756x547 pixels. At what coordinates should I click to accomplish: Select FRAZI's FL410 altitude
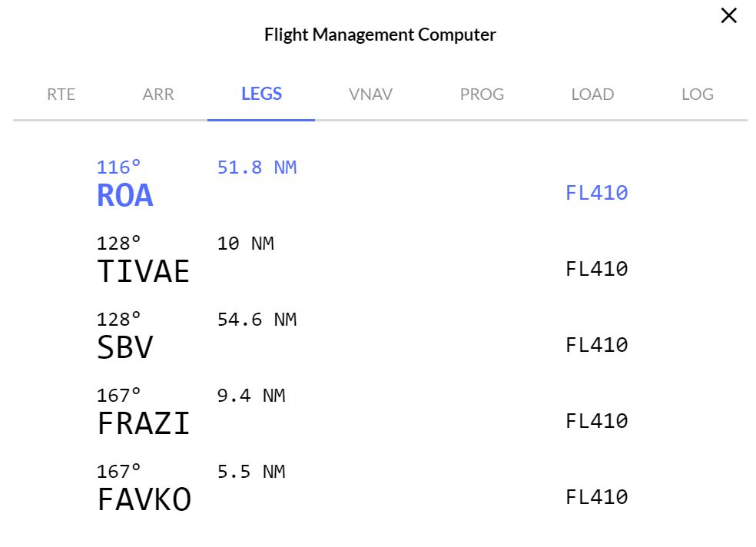(x=596, y=421)
